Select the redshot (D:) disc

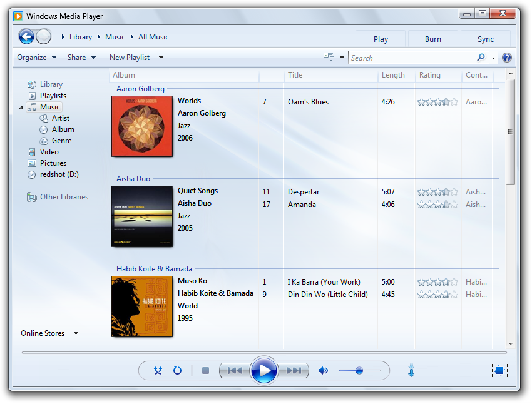pos(59,174)
